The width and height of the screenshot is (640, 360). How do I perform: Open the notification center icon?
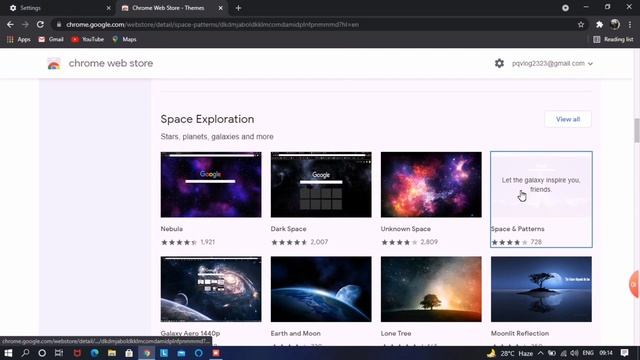coord(624,353)
